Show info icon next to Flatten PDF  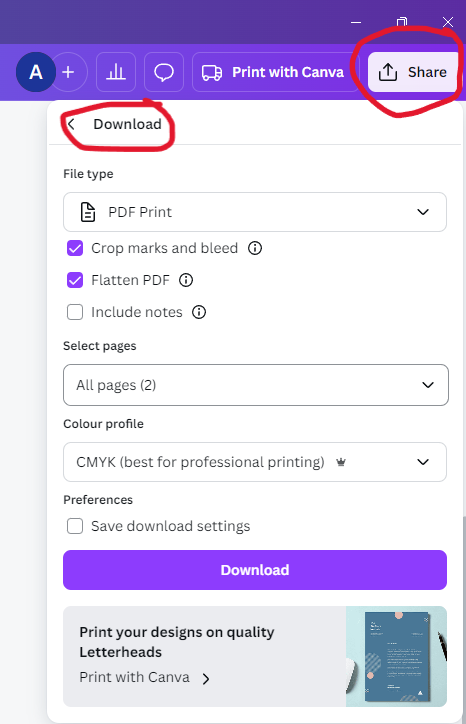[x=186, y=280]
